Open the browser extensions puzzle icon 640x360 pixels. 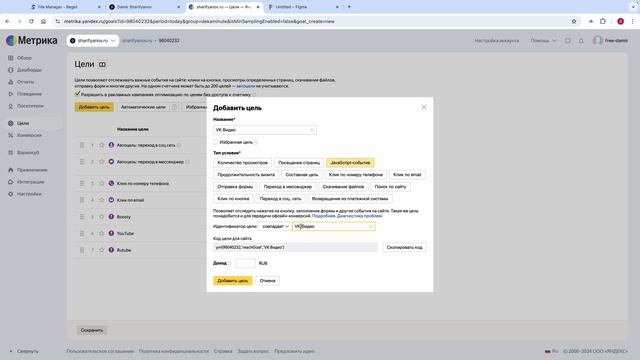click(x=603, y=21)
